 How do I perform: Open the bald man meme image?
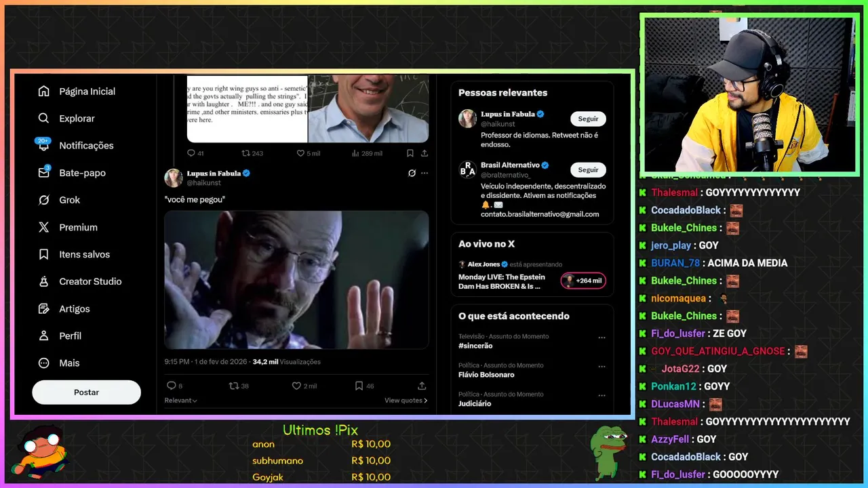[296, 279]
